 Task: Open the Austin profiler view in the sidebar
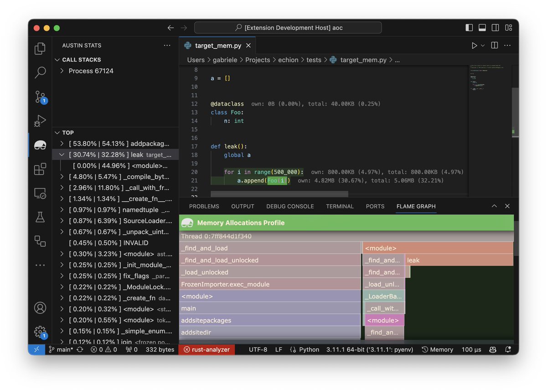40,145
